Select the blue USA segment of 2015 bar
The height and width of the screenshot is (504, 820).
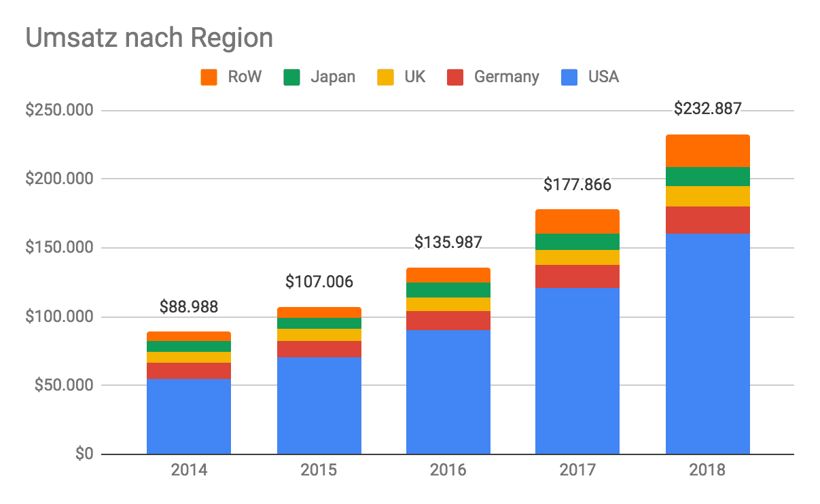point(319,406)
